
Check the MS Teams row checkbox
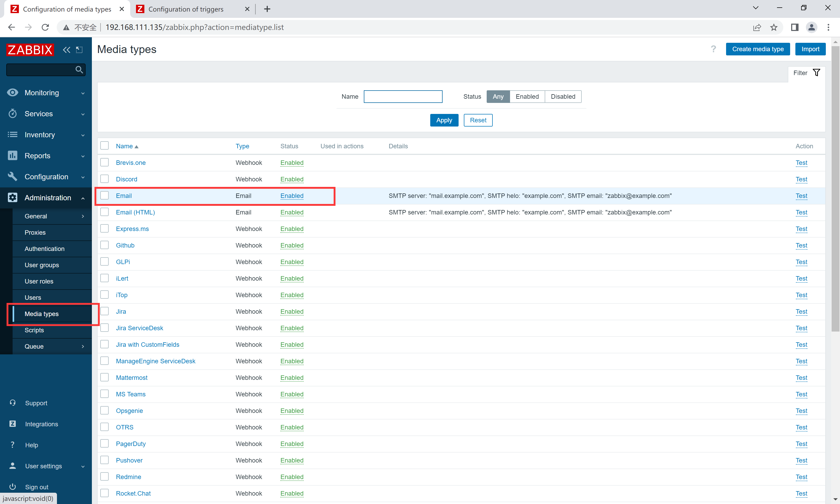pos(104,394)
